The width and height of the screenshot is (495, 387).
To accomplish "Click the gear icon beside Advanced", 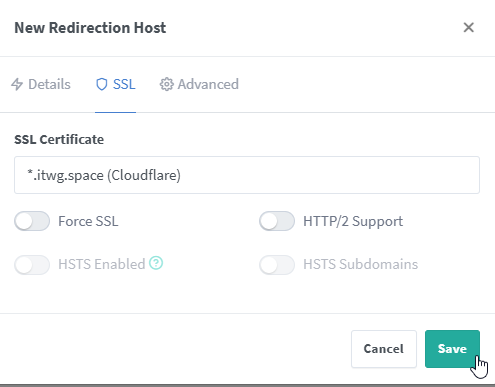I will (x=166, y=84).
